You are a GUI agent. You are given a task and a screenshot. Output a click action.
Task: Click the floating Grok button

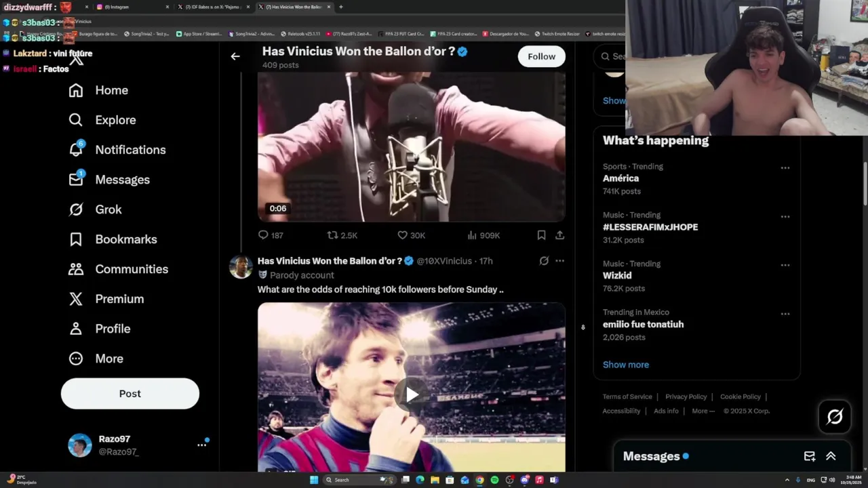tap(835, 417)
